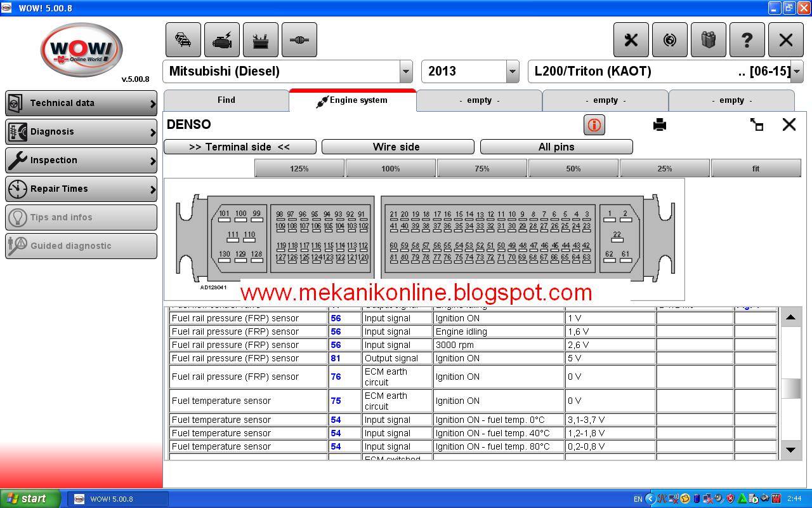Viewport: 812px width, 508px height.
Task: Expand the Inspection menu
Action: click(x=81, y=160)
